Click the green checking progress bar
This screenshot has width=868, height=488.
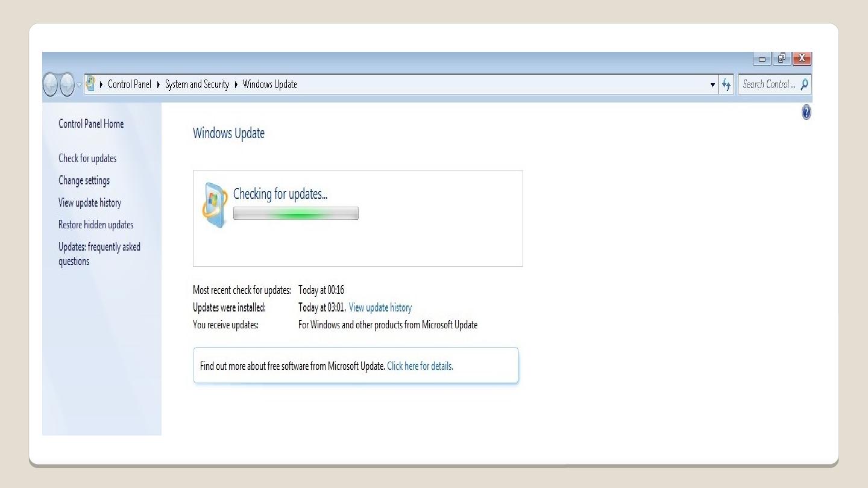(x=296, y=214)
